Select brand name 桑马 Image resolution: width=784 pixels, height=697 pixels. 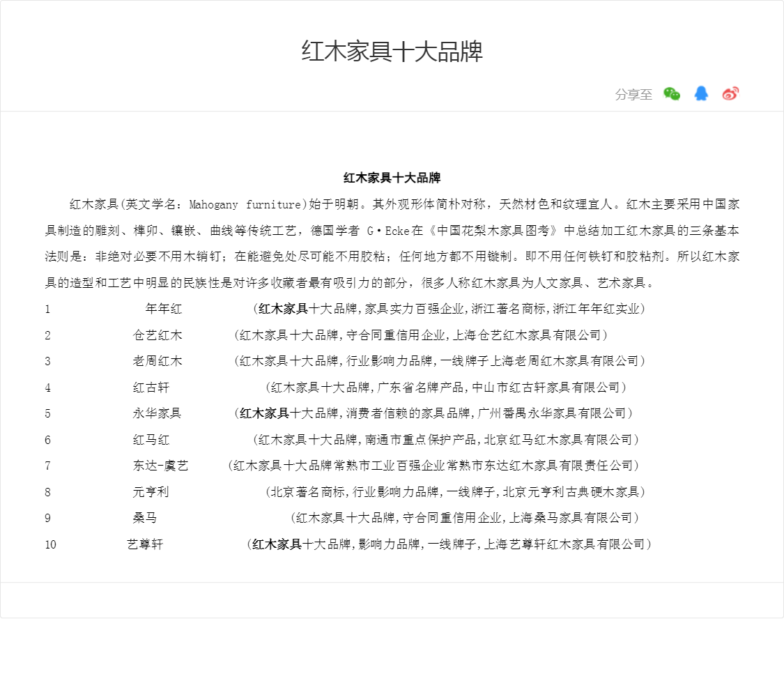point(145,518)
